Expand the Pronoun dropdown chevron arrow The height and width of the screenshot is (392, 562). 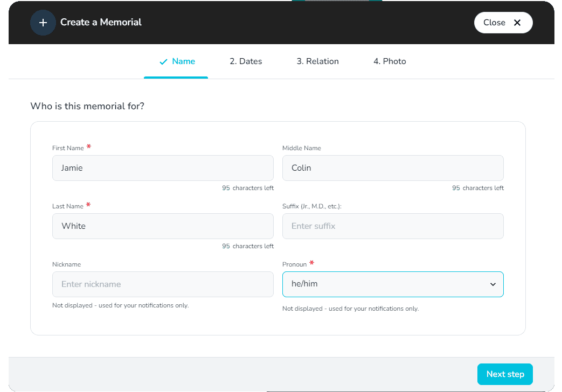(492, 284)
